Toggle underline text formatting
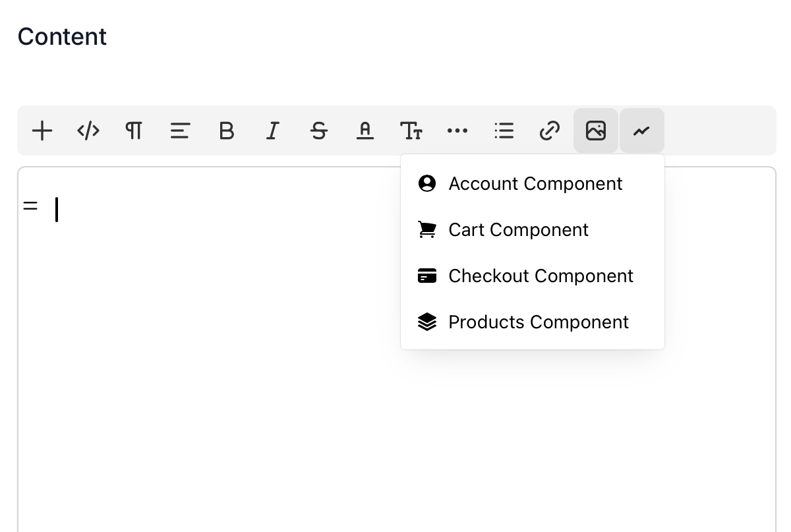This screenshot has width=791, height=532. click(365, 131)
